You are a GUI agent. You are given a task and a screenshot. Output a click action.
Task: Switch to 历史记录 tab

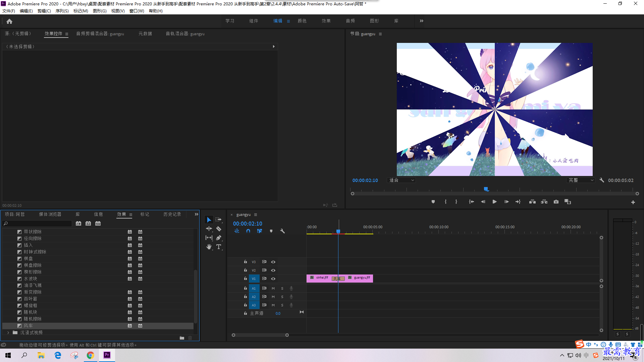pyautogui.click(x=172, y=214)
